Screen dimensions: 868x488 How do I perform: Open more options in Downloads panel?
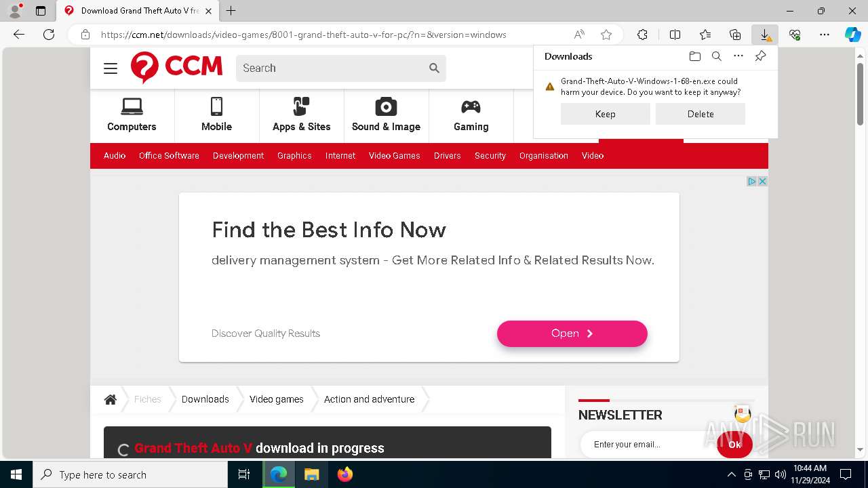pos(738,56)
